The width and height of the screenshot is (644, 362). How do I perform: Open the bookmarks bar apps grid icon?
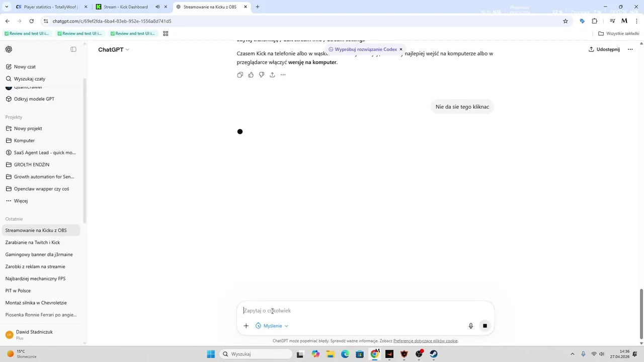pyautogui.click(x=166, y=34)
